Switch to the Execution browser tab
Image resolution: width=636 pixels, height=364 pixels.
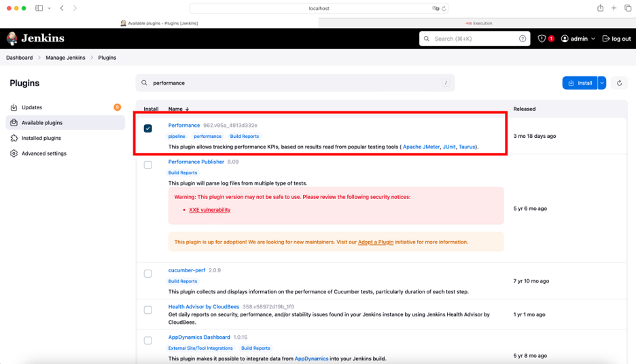(478, 23)
